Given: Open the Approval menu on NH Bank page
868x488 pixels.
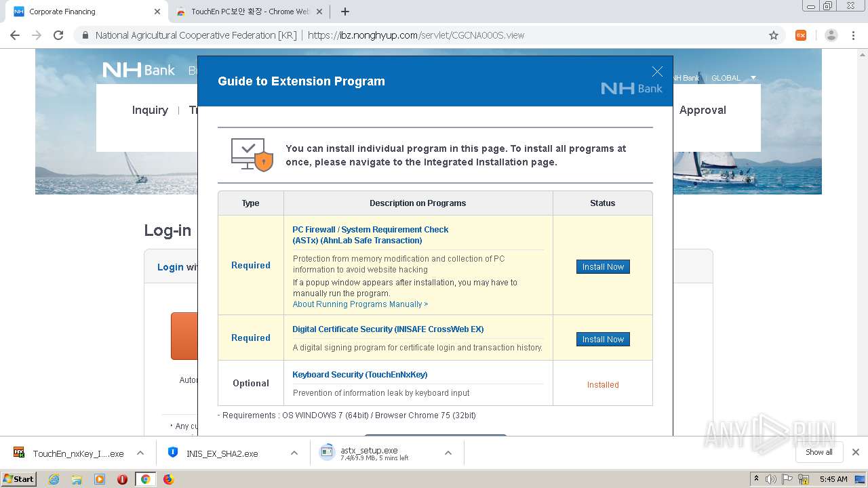Looking at the screenshot, I should (x=703, y=110).
